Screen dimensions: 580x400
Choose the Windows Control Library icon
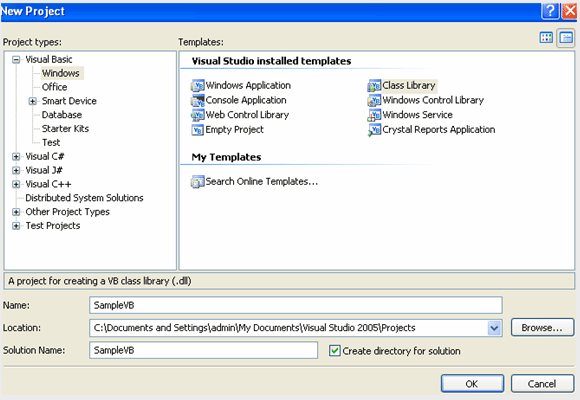(x=374, y=100)
